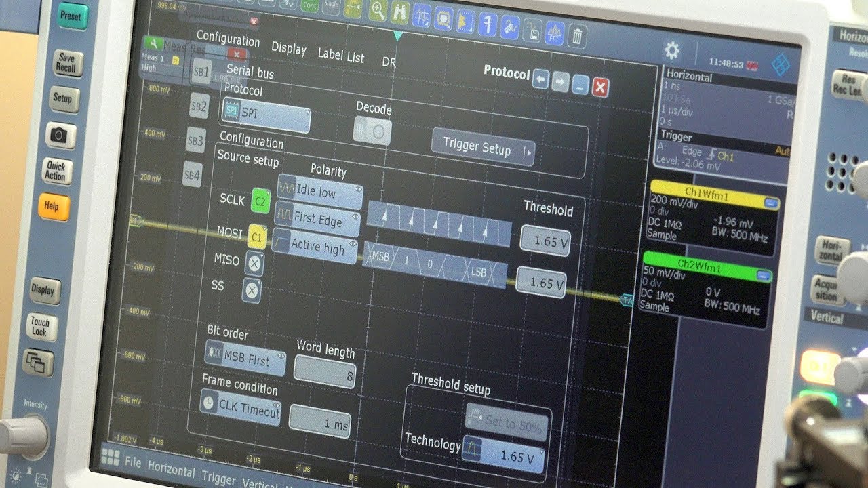
Task: Minimize the Protocol dialog
Action: (580, 85)
